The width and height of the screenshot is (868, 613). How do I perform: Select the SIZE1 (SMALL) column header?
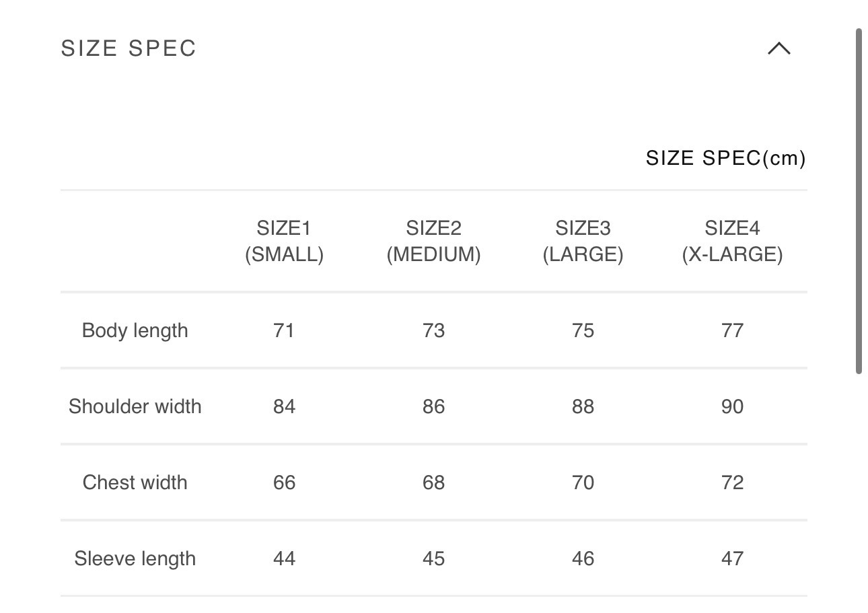284,242
